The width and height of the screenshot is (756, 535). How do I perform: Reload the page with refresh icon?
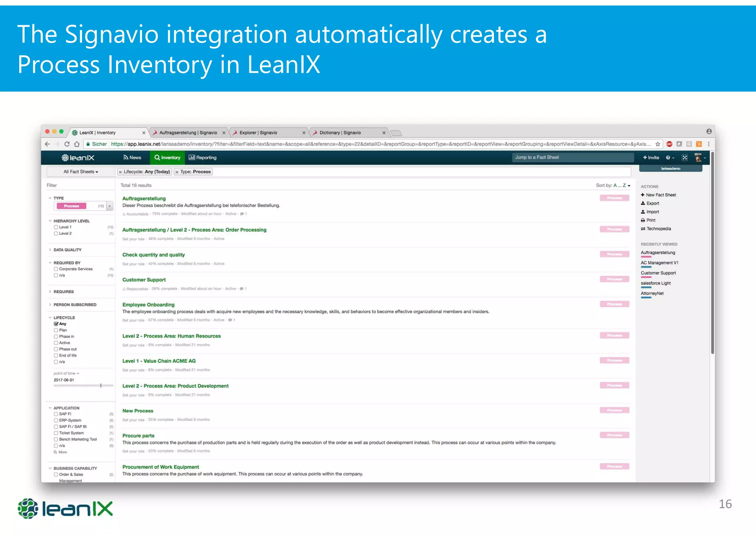[x=67, y=144]
